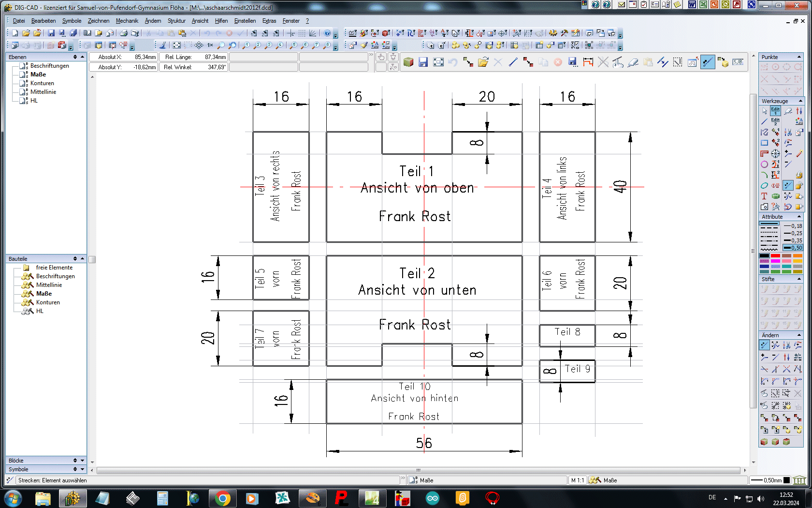Screen dimensions: 812x508
Task: Click the 1x zoom scale icon
Action: pos(210,45)
